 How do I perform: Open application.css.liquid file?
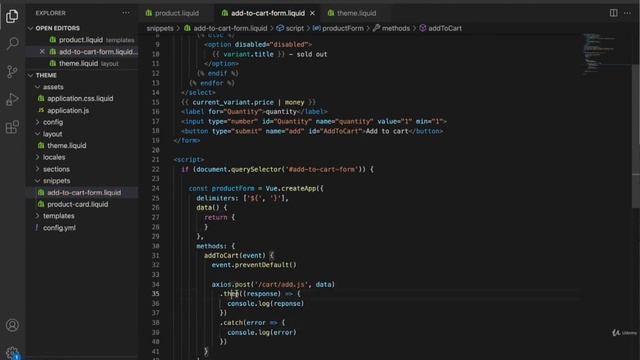click(x=80, y=98)
